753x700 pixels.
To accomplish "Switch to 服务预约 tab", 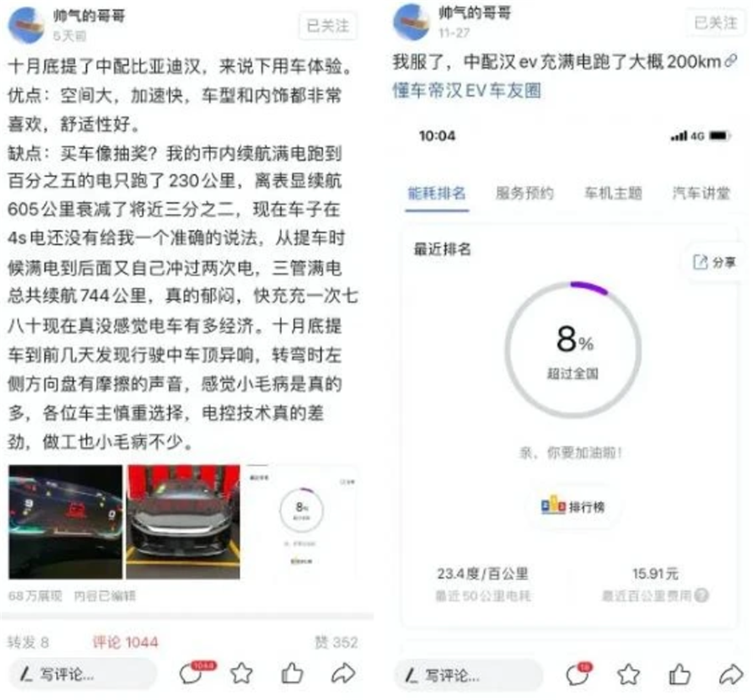I will pos(525,193).
